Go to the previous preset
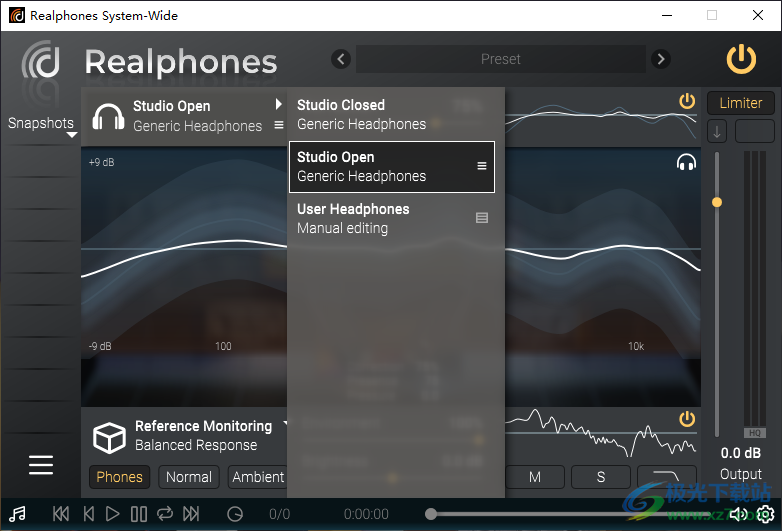The image size is (782, 531). coord(341,59)
